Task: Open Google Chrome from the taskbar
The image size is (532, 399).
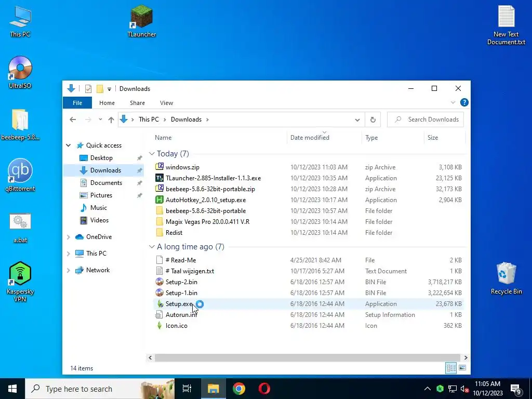Action: [239, 389]
